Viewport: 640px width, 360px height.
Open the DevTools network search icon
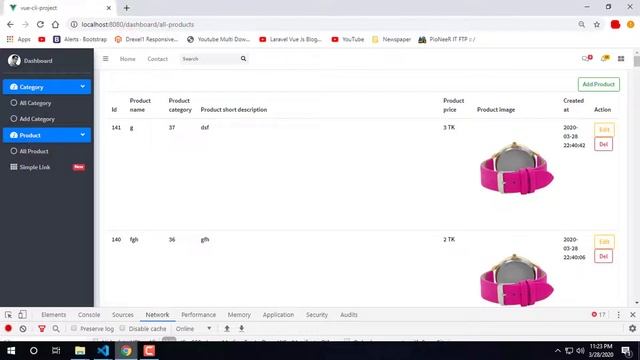pos(56,328)
